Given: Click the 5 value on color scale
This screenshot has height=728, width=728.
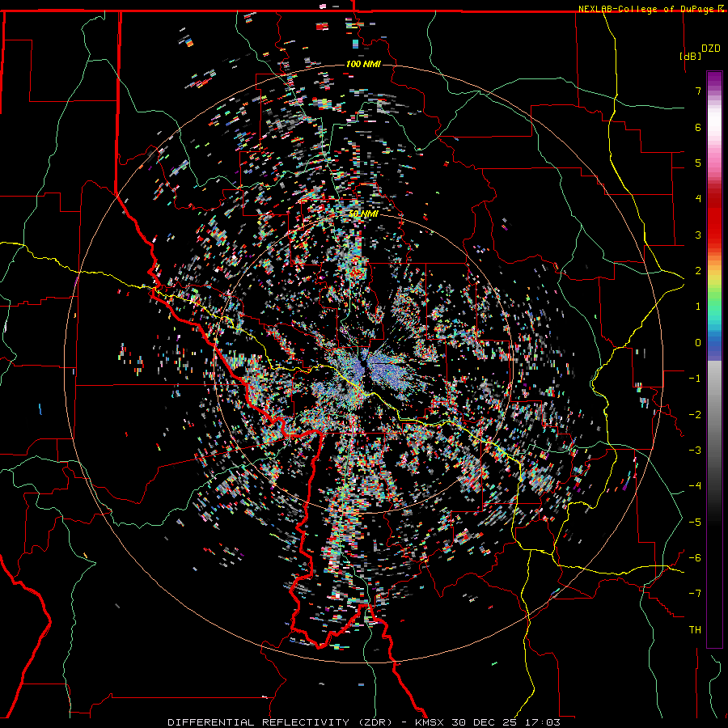Looking at the screenshot, I should point(698,163).
